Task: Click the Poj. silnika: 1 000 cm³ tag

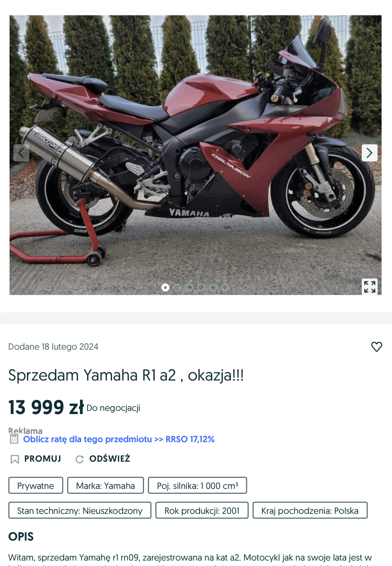Action: click(x=198, y=485)
